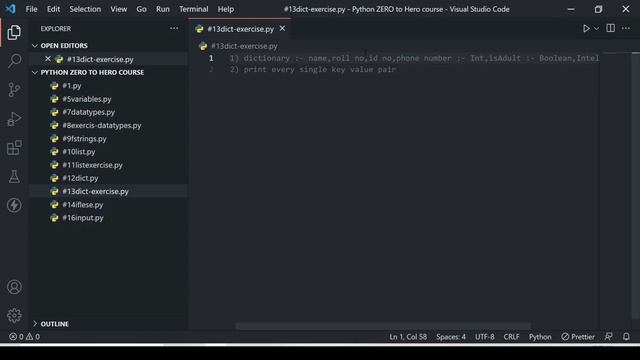The image size is (640, 360).
Task: Open editor More Actions ellipsis
Action: tap(626, 28)
